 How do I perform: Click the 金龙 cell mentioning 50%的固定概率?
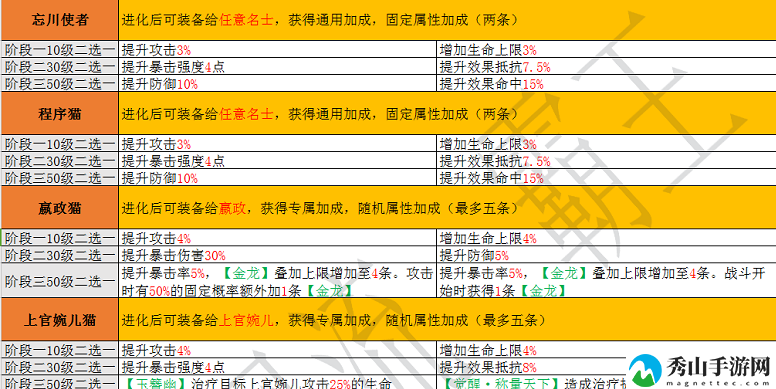tap(278, 281)
